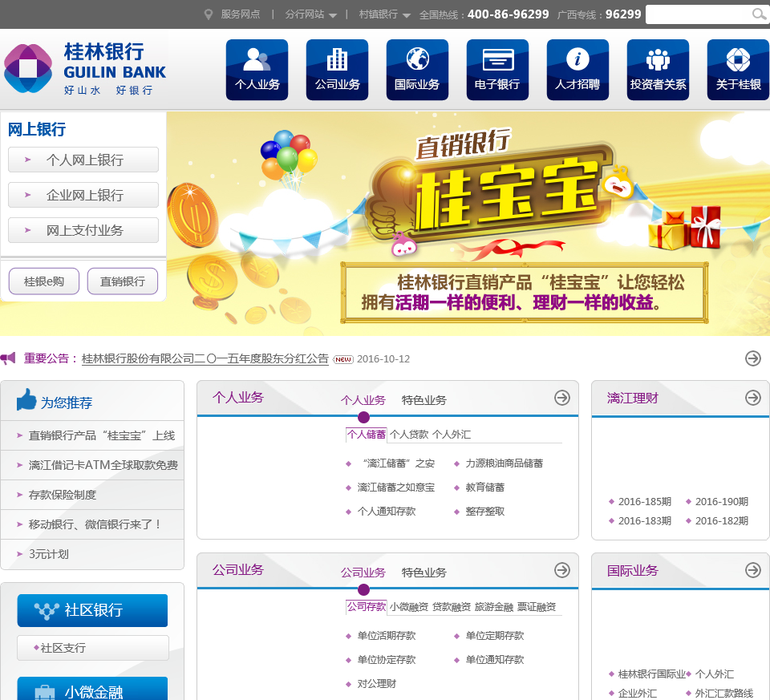Open 漓江储蓄之如意宝 link

[x=396, y=488]
